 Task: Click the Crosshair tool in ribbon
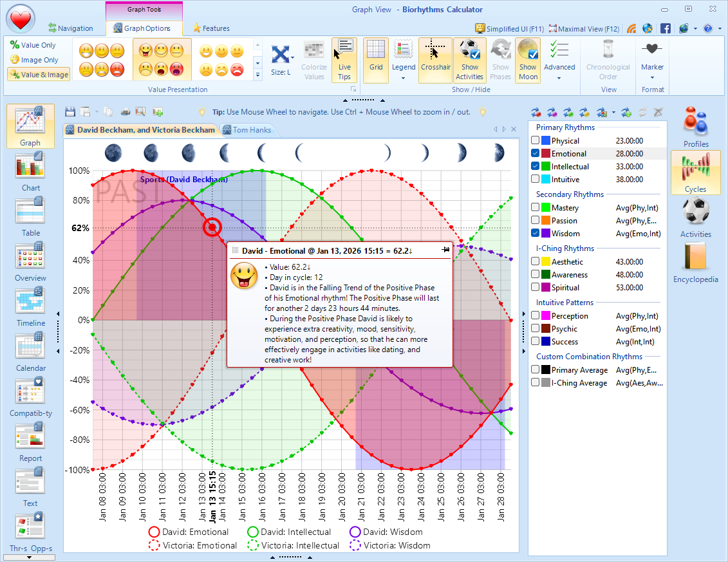click(436, 61)
